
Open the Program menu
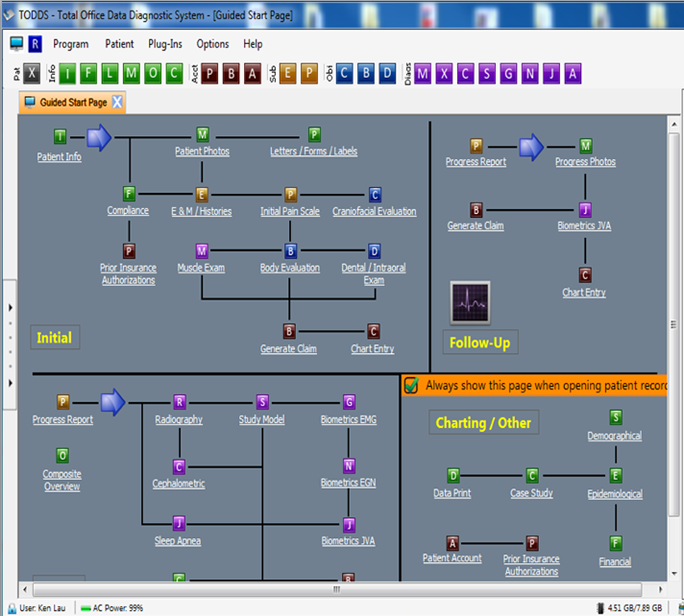[71, 44]
